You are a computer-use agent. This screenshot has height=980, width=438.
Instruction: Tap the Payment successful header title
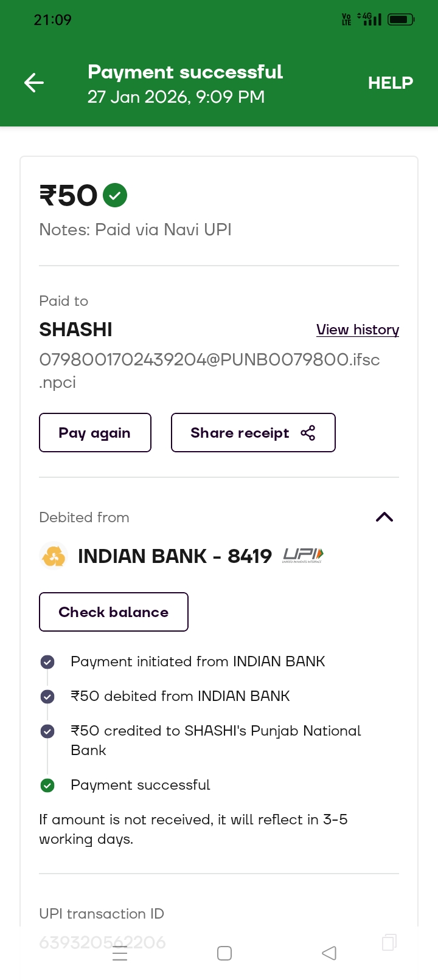coord(185,72)
